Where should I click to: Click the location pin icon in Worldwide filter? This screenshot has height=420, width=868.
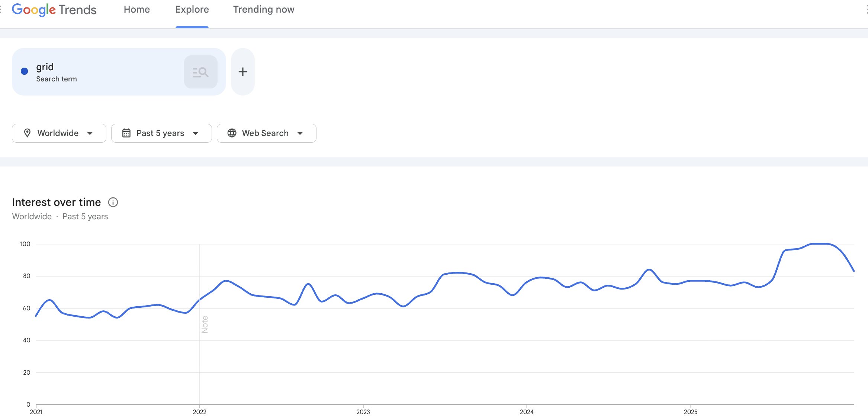coord(27,133)
